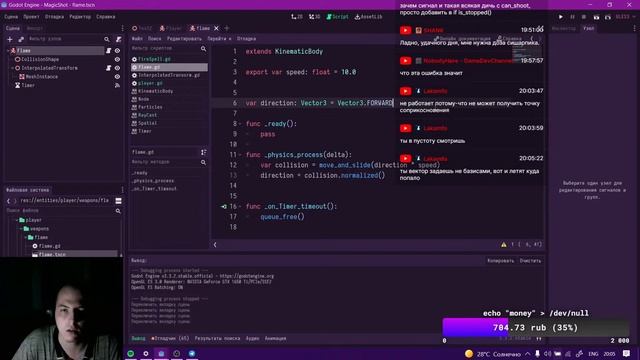Toggle visibility of MeshInstance node
Image resolution: width=640 pixels, height=360 pixels.
(117, 77)
